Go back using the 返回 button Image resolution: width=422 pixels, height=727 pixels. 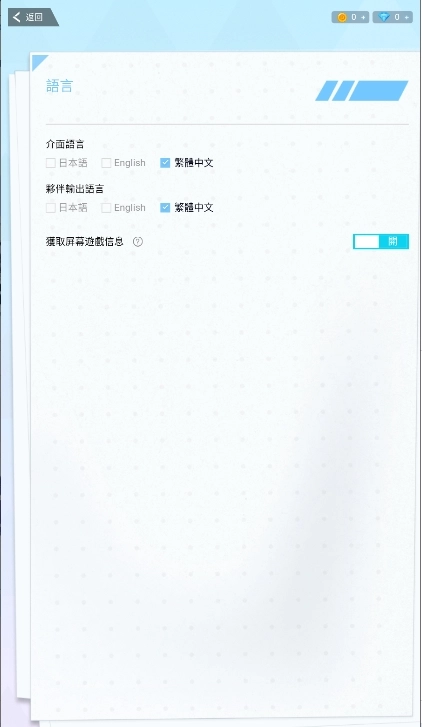pyautogui.click(x=32, y=17)
